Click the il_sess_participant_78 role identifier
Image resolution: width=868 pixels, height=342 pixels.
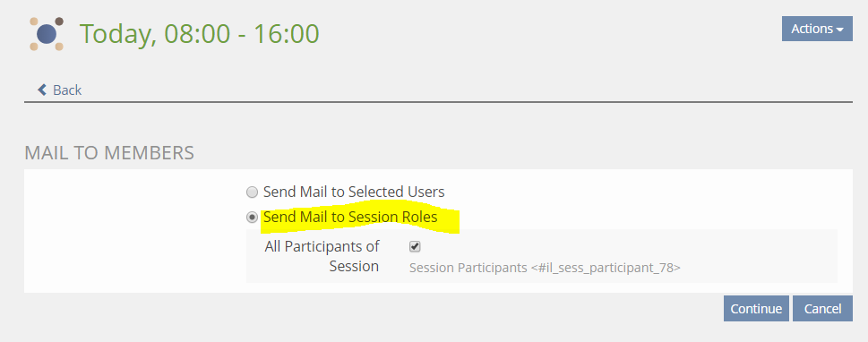606,268
